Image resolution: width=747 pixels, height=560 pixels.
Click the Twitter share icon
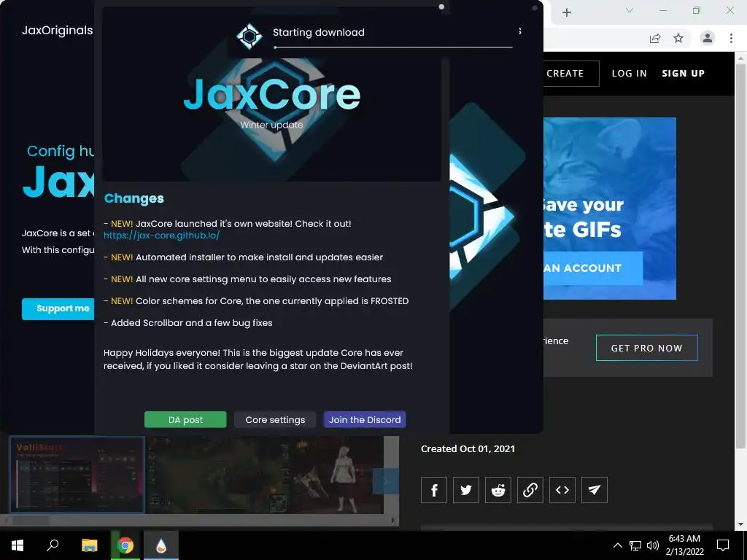(x=466, y=490)
